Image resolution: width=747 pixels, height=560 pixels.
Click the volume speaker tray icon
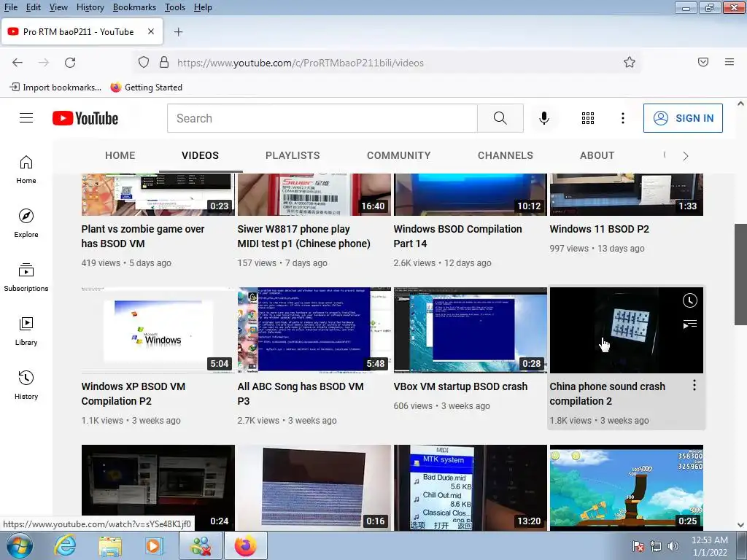point(673,546)
